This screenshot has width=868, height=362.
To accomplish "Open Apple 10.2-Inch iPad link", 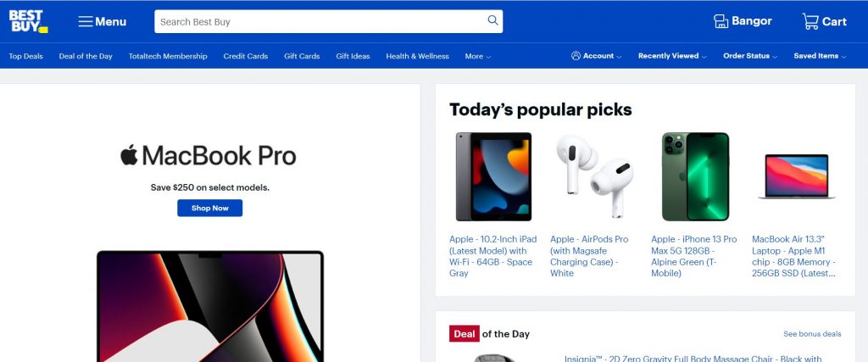I will coord(492,256).
